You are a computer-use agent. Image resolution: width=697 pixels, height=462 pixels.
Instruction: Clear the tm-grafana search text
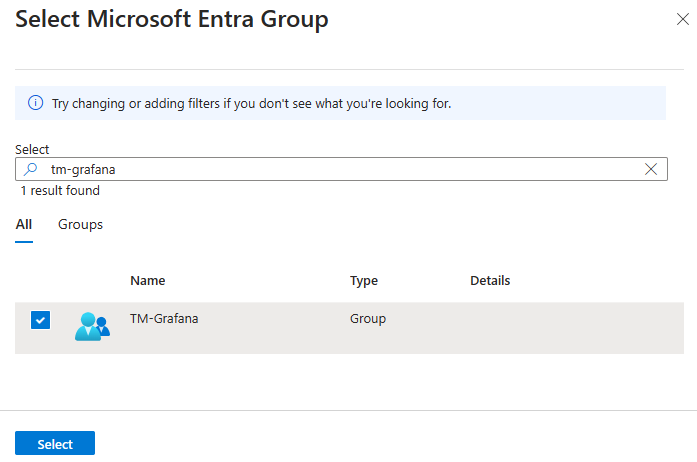click(x=651, y=169)
